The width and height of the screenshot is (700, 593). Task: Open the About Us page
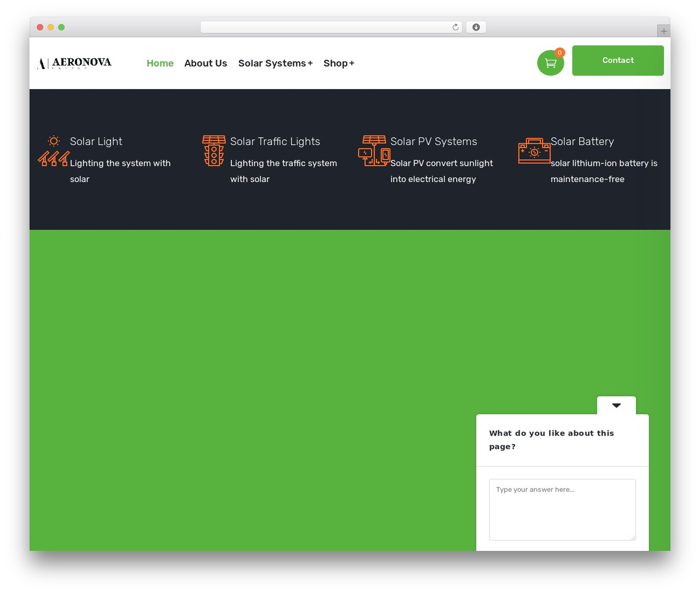(x=206, y=63)
